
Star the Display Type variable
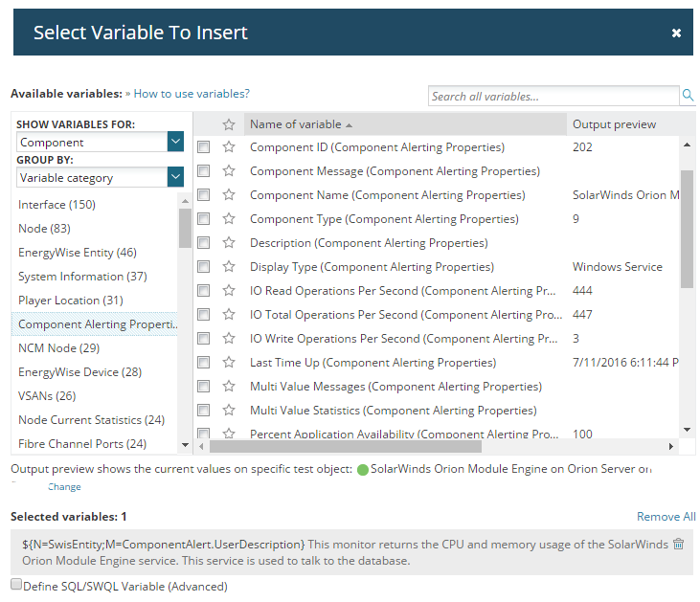coord(229,267)
